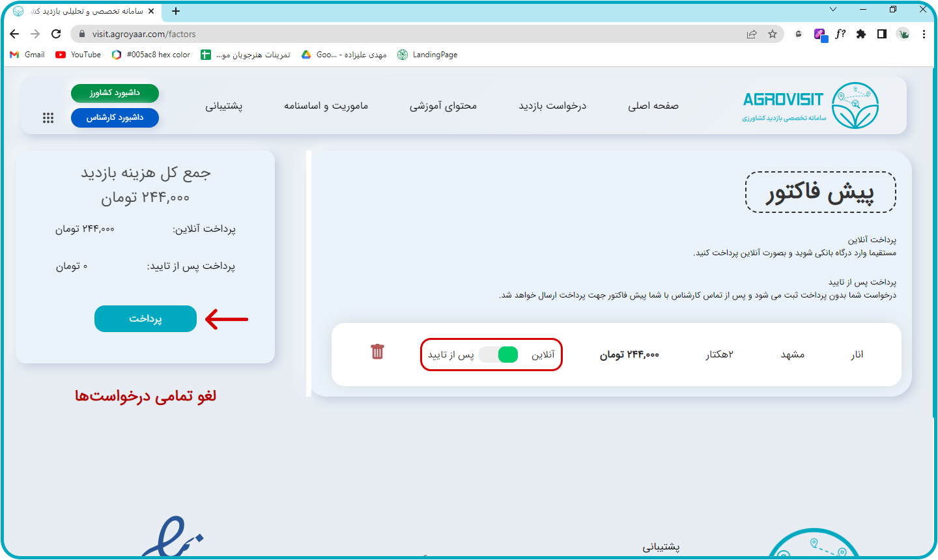Click جمع کل هزینه بازدید heading
This screenshot has height=560, width=938.
(145, 173)
